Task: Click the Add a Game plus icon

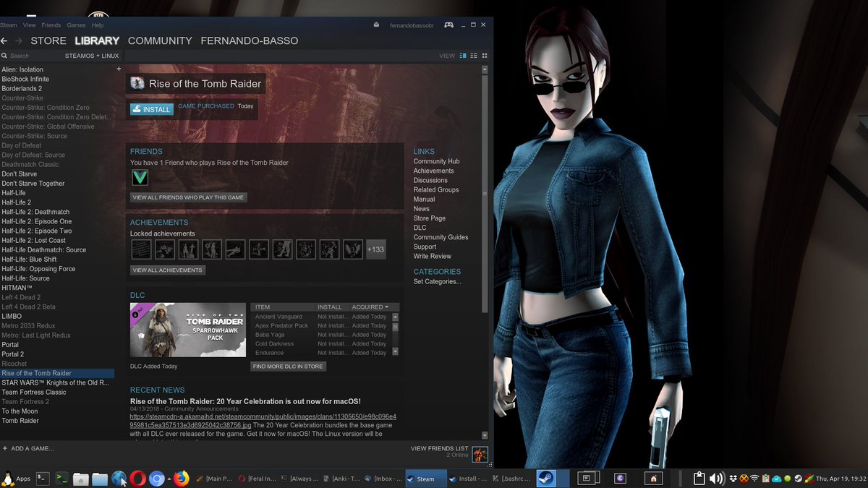Action: [x=4, y=448]
